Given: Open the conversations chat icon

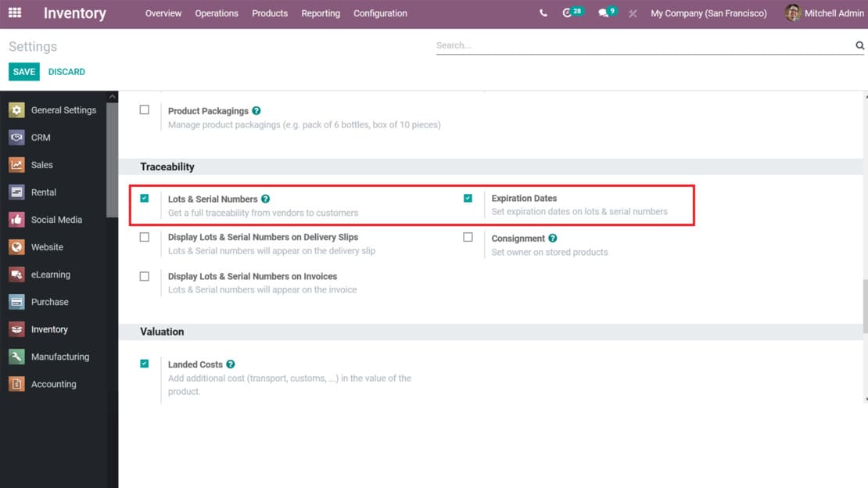Looking at the screenshot, I should (603, 13).
